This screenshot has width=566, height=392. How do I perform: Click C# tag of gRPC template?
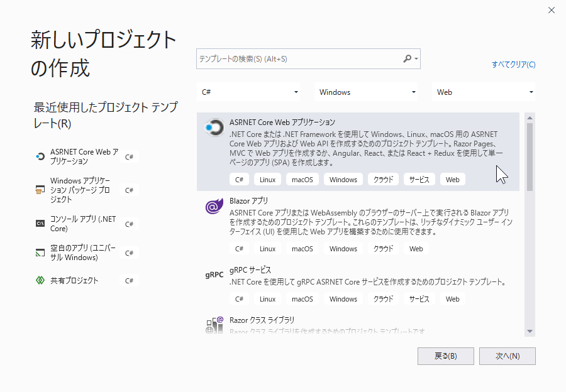pyautogui.click(x=240, y=299)
